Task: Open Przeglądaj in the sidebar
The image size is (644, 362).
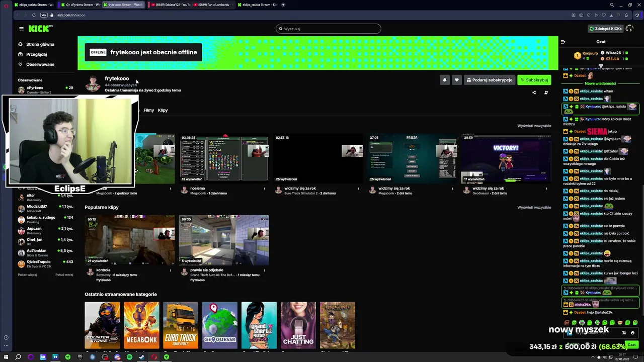Action: pyautogui.click(x=33, y=54)
